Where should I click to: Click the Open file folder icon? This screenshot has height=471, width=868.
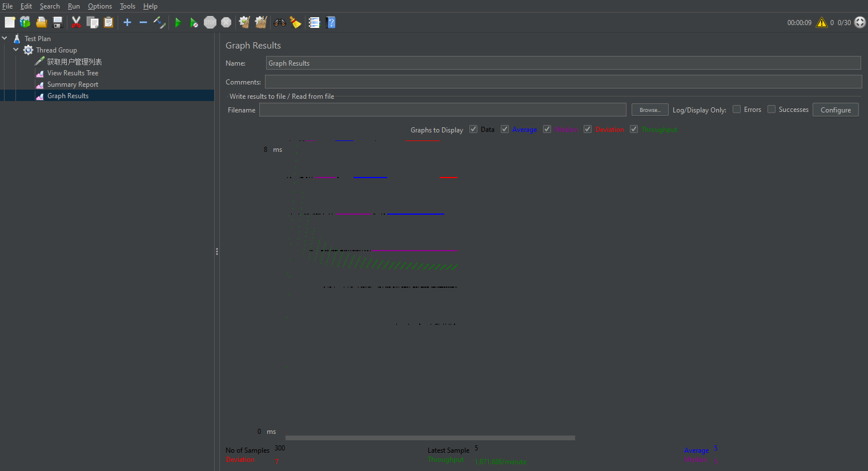41,22
